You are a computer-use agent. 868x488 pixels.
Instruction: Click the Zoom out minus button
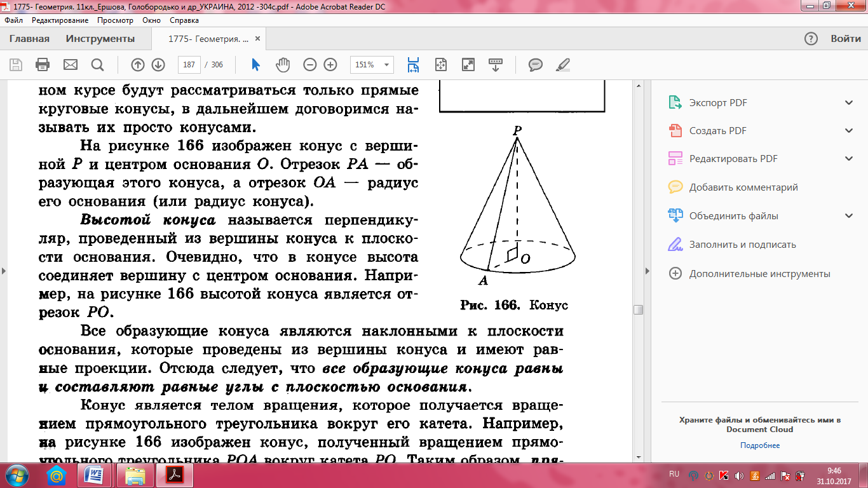tap(310, 64)
